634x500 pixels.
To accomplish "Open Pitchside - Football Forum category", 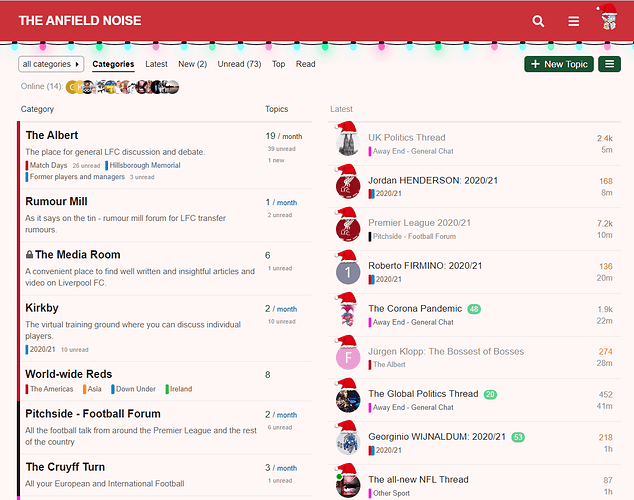I will (93, 414).
